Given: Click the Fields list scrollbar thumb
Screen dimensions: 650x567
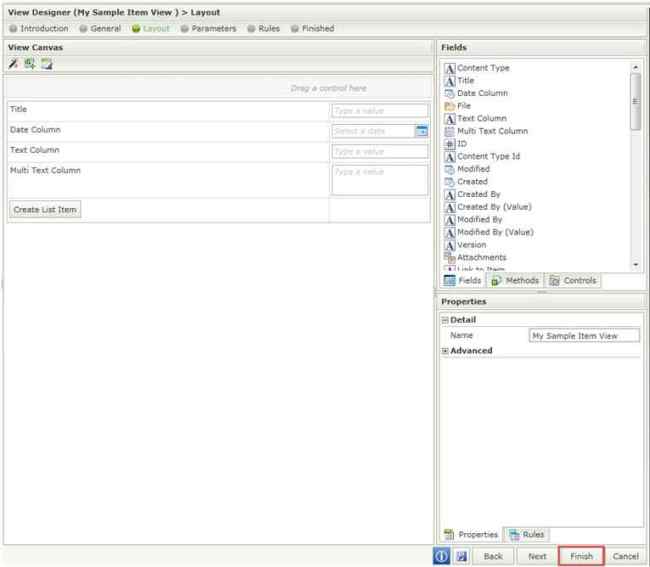Looking at the screenshot, I should click(635, 102).
